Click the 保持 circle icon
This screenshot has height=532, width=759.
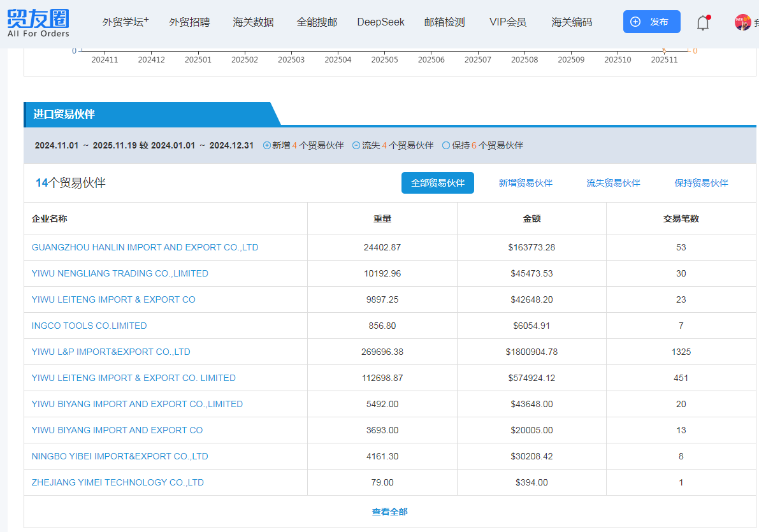[446, 145]
